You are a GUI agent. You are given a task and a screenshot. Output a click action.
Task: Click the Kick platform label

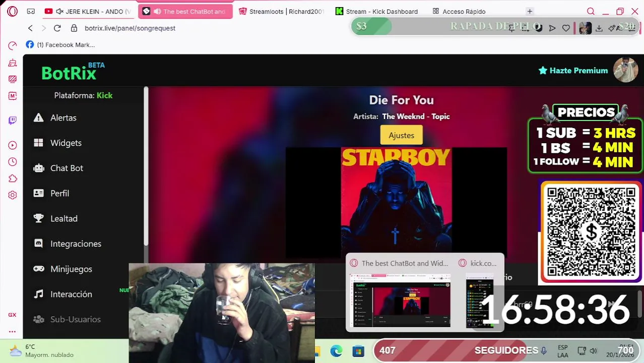104,95
